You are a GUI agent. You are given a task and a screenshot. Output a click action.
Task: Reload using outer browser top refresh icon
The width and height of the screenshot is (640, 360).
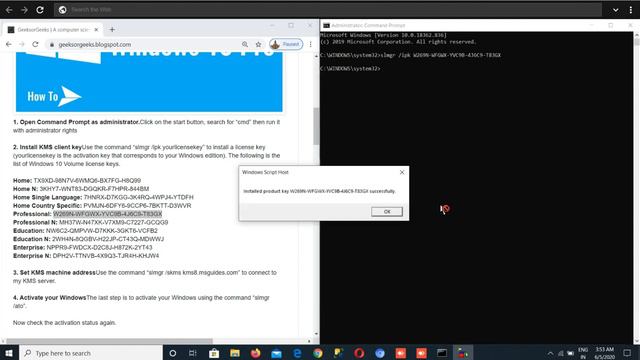tap(40, 9)
